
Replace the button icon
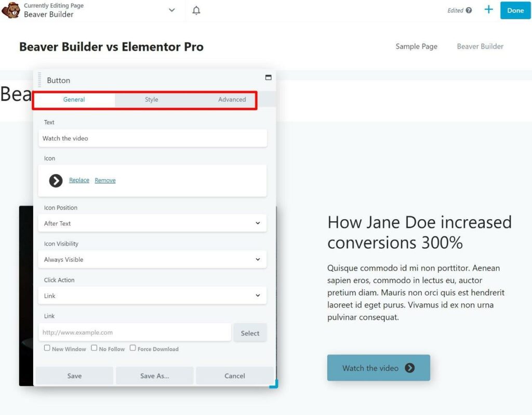point(79,180)
